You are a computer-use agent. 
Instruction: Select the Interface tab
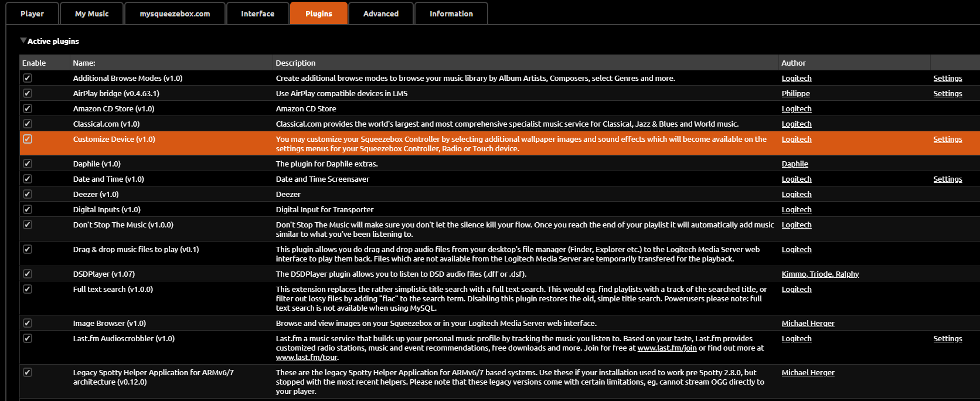(258, 13)
